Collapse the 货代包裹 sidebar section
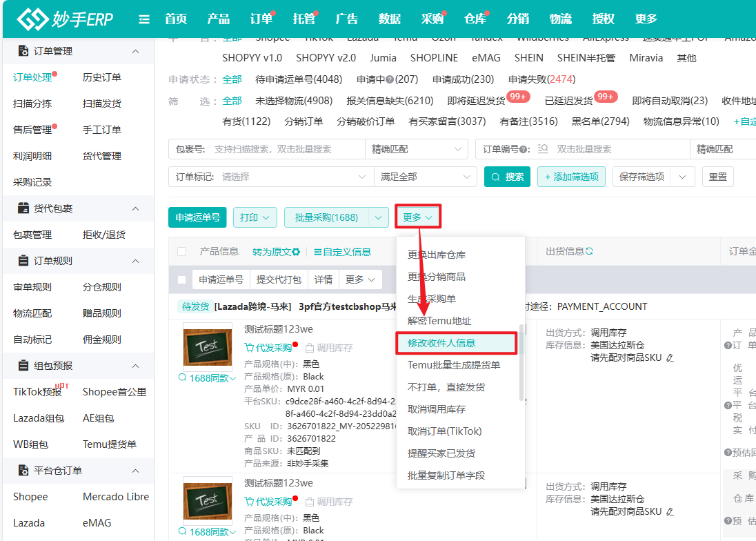This screenshot has width=756, height=541. (x=135, y=208)
